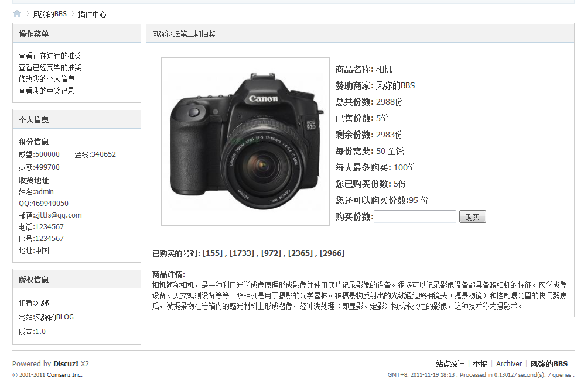This screenshot has height=392, width=584.
Task: View 查看正在进行的抽奖 menu entry
Action: [x=50, y=56]
